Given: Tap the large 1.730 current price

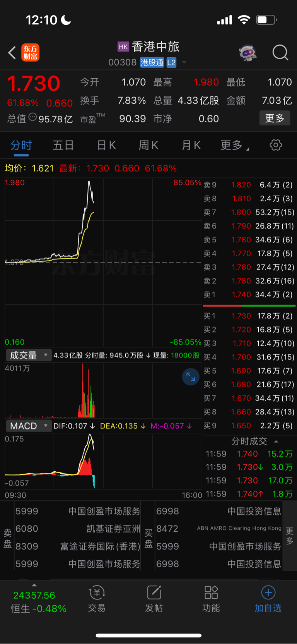Looking at the screenshot, I should click(34, 83).
